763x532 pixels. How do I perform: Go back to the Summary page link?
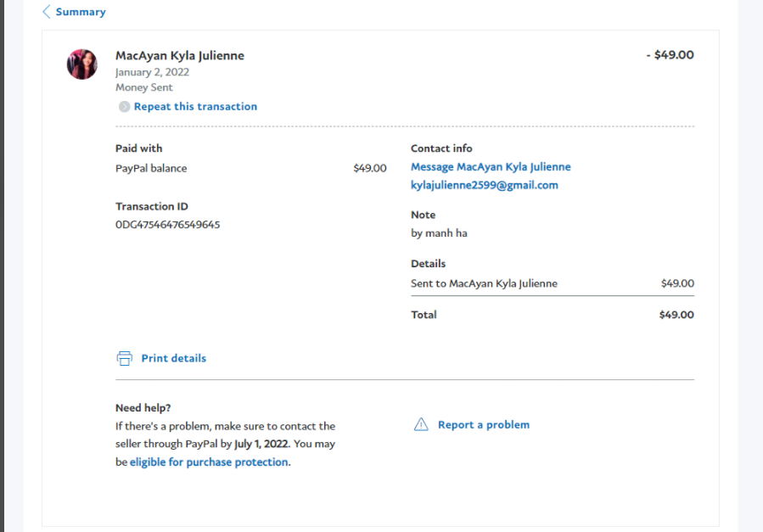81,12
